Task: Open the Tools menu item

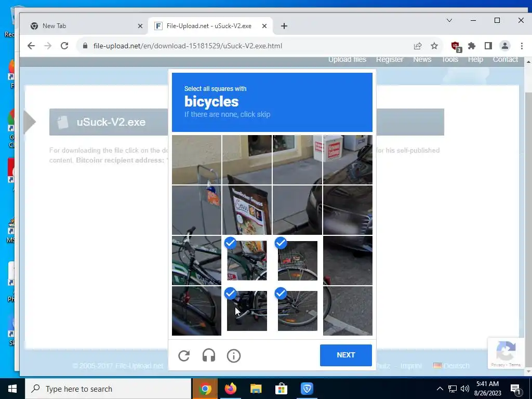Action: coord(449,59)
